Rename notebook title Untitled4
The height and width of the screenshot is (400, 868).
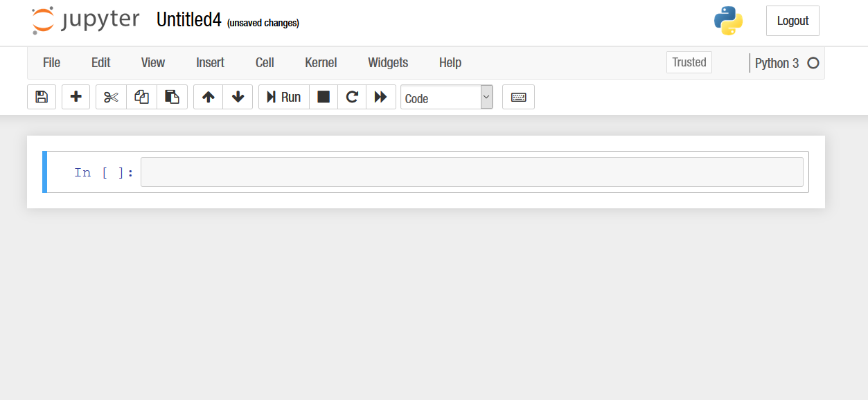click(x=188, y=20)
